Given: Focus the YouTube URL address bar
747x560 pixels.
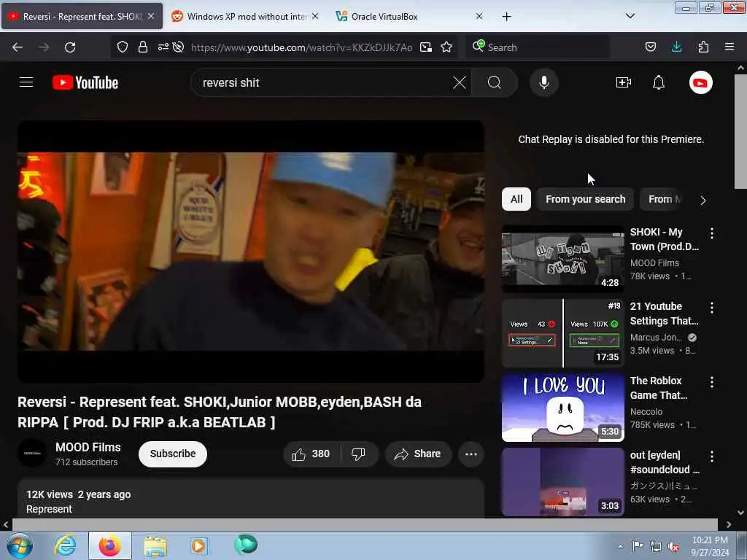Looking at the screenshot, I should 301,47.
